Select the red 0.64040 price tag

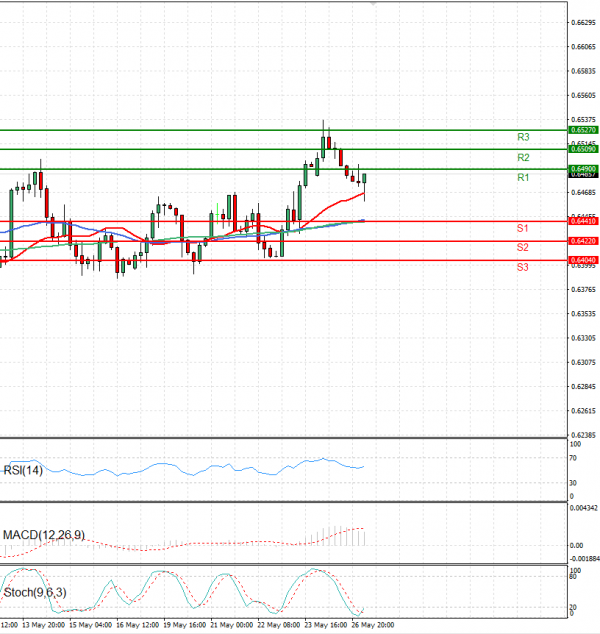pyautogui.click(x=583, y=260)
